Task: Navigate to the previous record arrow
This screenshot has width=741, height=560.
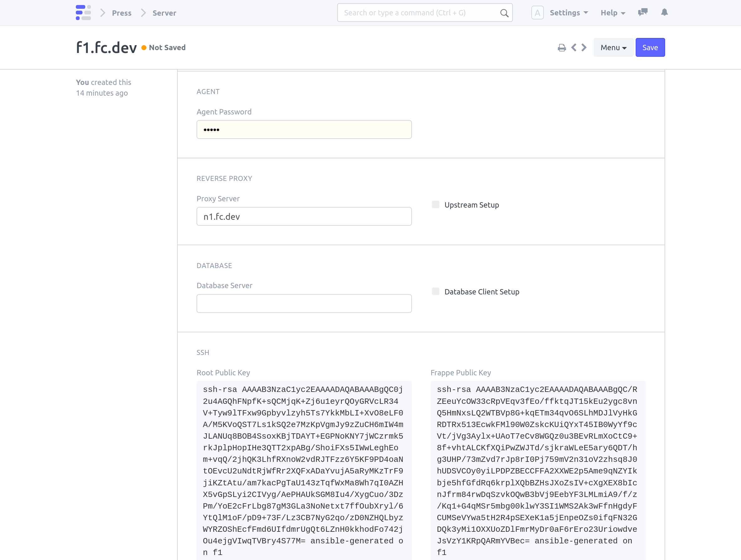Action: pyautogui.click(x=574, y=47)
